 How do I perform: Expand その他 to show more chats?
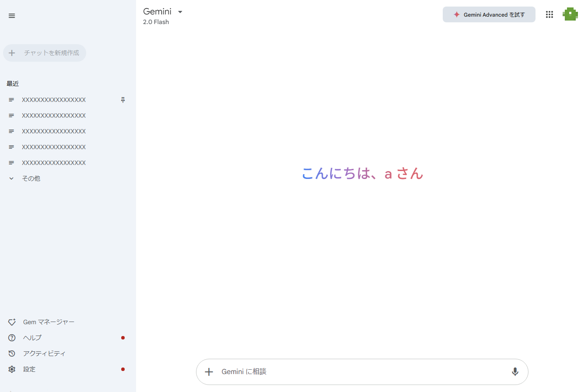click(31, 178)
